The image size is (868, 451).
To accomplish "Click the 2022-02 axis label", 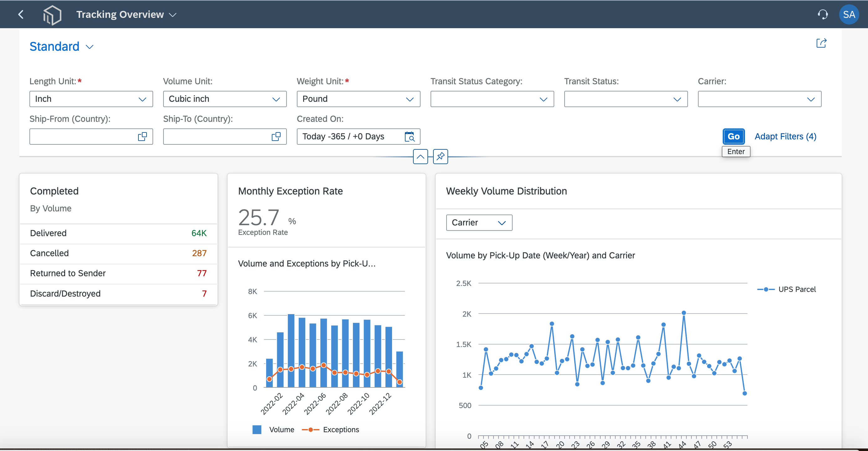I will pyautogui.click(x=271, y=403).
